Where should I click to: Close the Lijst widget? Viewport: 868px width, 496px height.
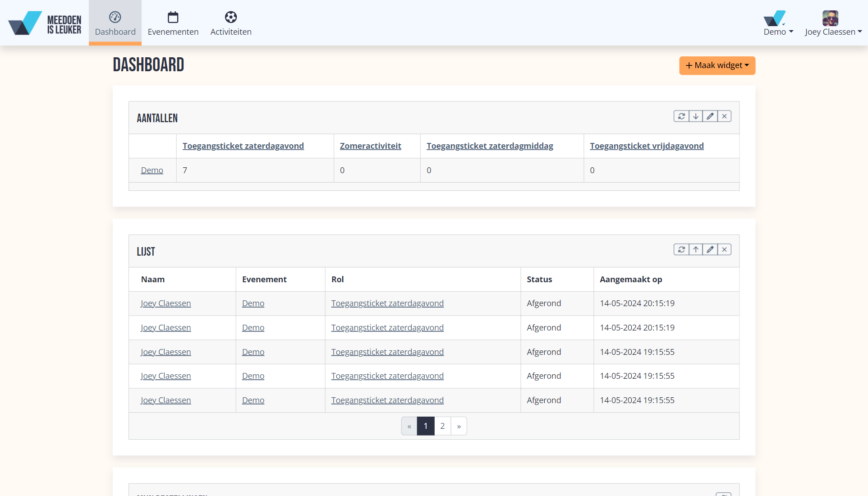725,250
